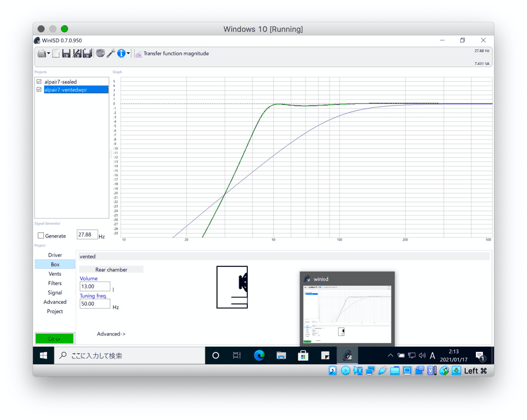Open Microsoft Store from the taskbar
This screenshot has width=527, height=420.
(303, 355)
